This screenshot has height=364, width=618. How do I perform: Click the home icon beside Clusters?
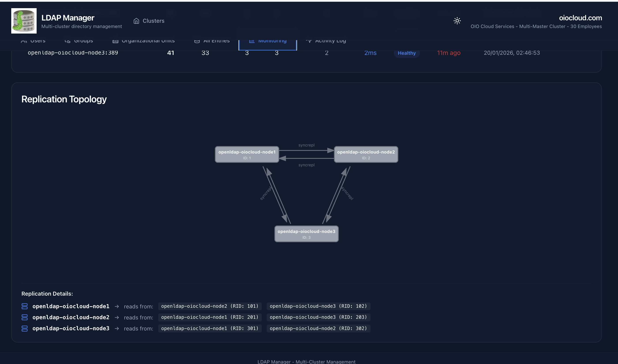136,21
